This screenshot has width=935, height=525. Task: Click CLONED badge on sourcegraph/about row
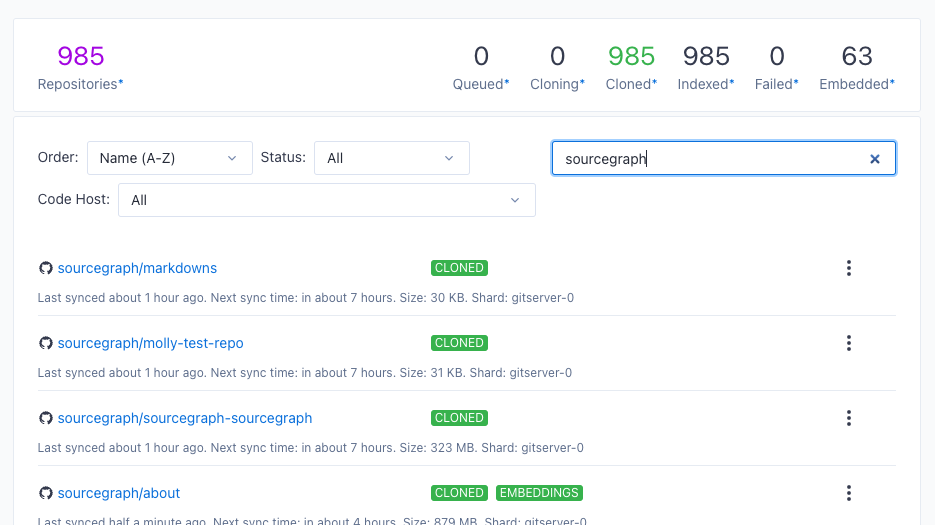point(459,493)
